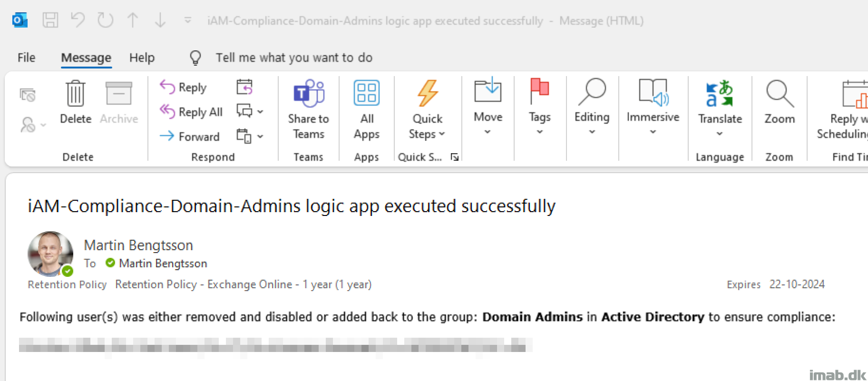The width and height of the screenshot is (868, 381).
Task: Archive this message
Action: click(119, 102)
